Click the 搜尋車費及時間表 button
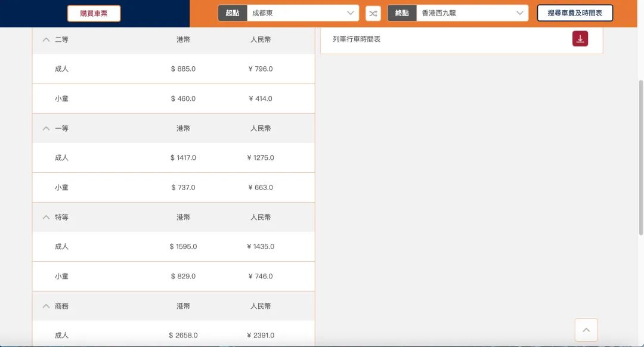The image size is (644, 347). 576,12
